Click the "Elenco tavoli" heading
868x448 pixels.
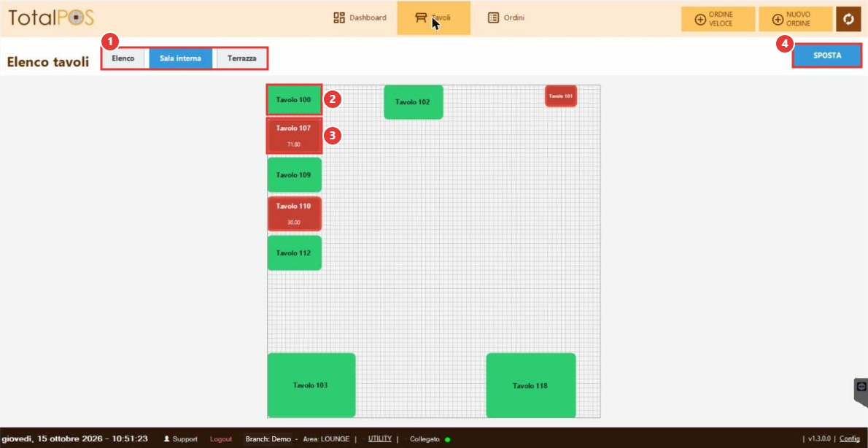[x=48, y=61]
